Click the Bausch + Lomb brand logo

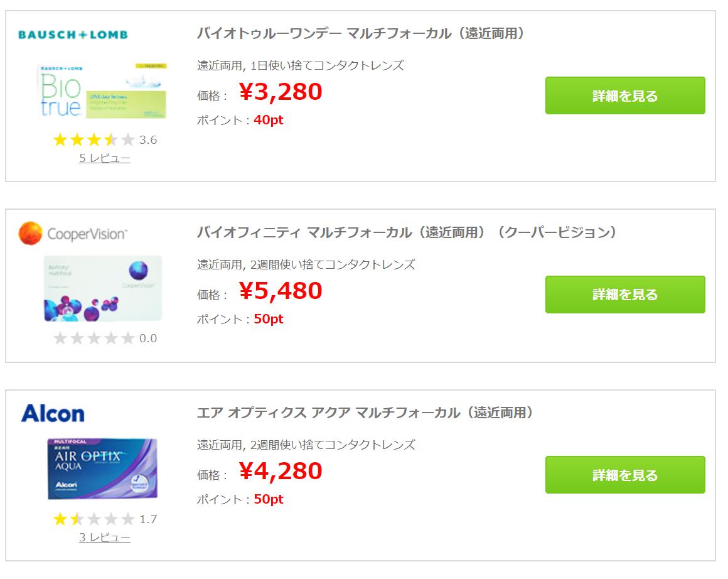point(73,35)
